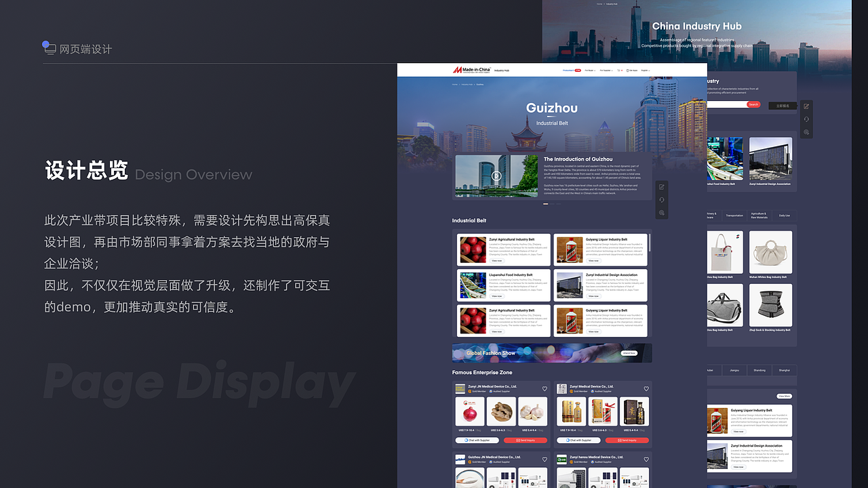The image size is (868, 488).
Task: Click View now on back-page Guiyang Liquor card
Action: click(738, 432)
